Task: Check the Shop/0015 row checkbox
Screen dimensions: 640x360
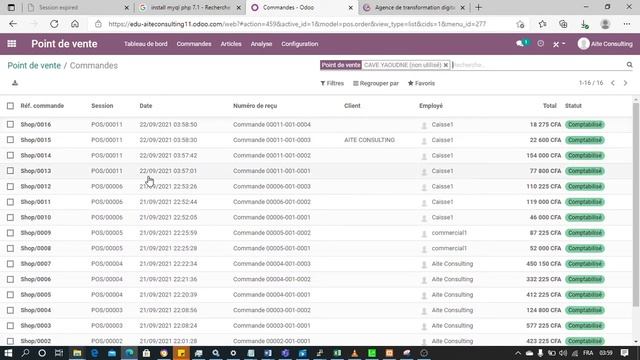Action: pos(10,140)
